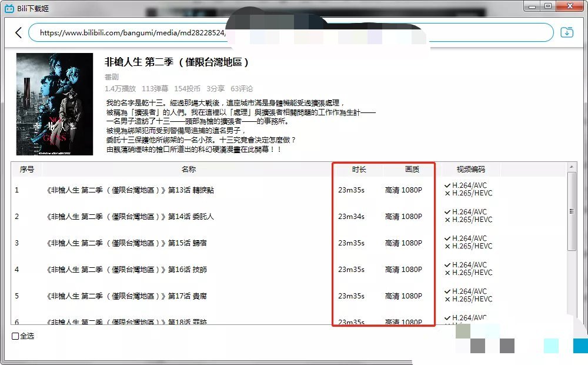Click the 63评论 comment count
The height and width of the screenshot is (365, 588).
point(242,89)
